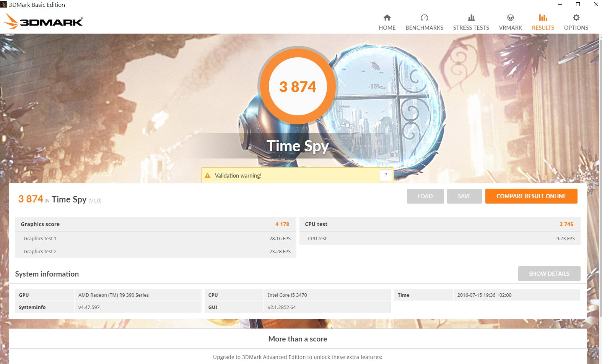Open the VRMARK tab
602x364 pixels.
pos(510,23)
